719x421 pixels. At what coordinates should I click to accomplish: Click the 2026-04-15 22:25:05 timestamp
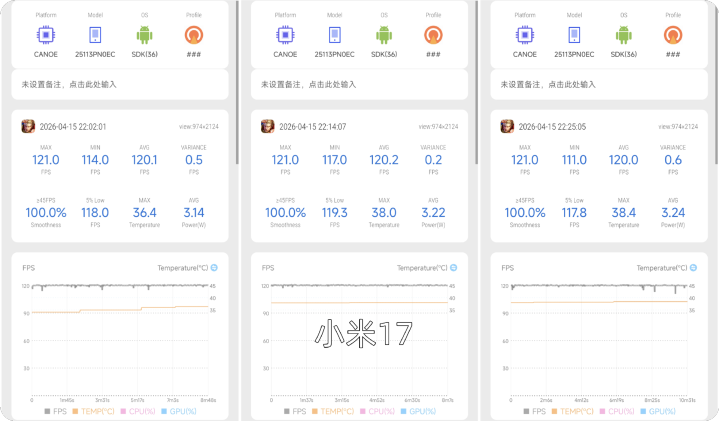point(552,127)
